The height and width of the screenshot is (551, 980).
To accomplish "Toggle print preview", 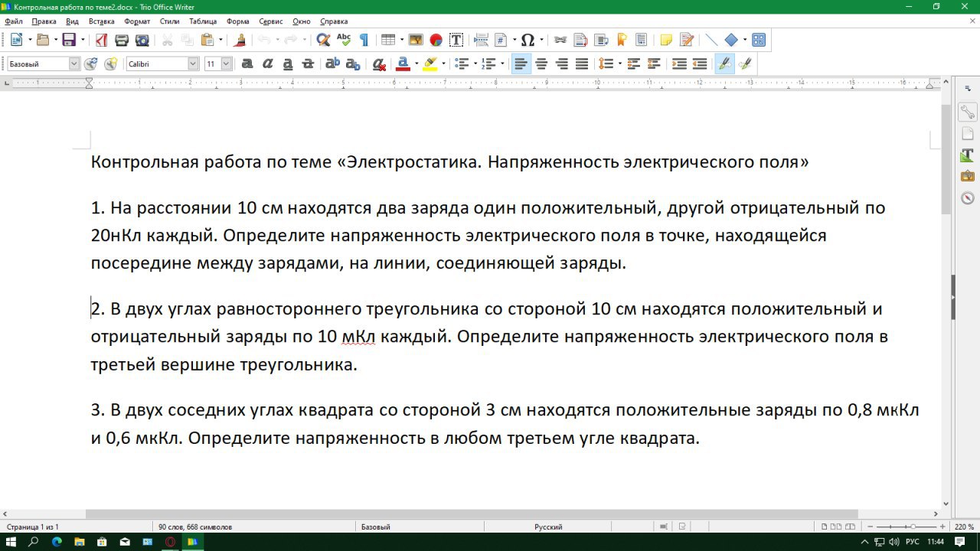I will click(142, 40).
